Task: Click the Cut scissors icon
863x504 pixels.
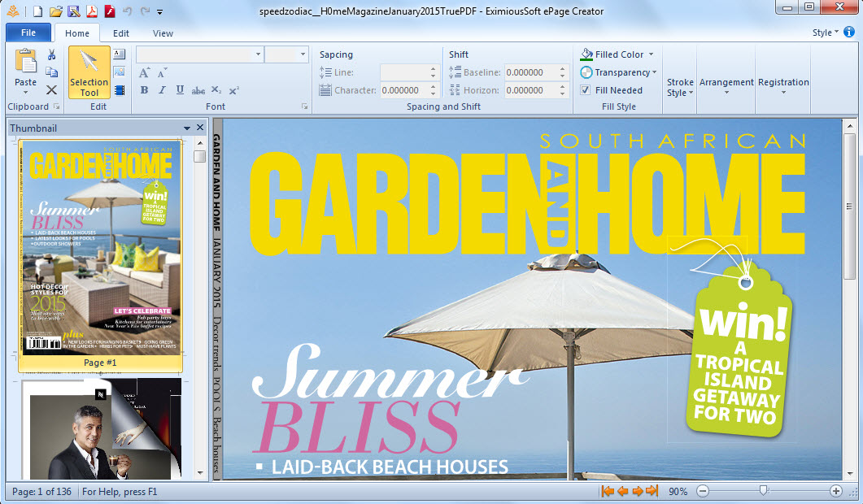Action: 52,54
